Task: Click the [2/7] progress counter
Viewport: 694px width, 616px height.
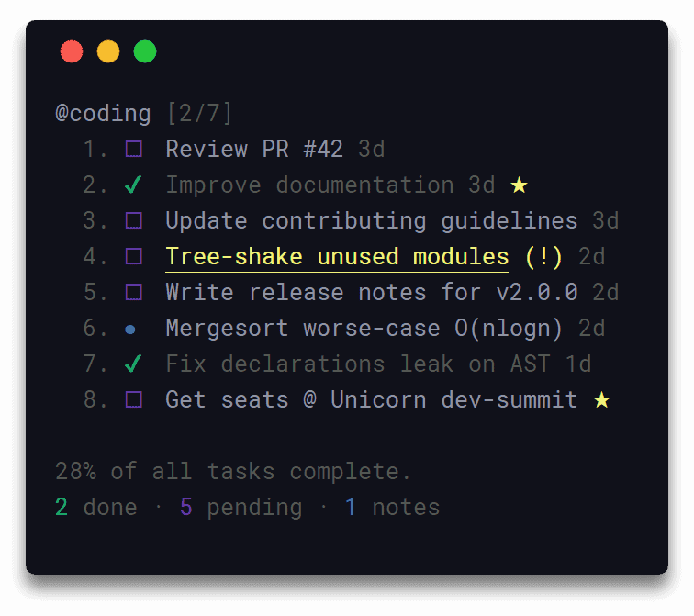Action: [x=199, y=114]
